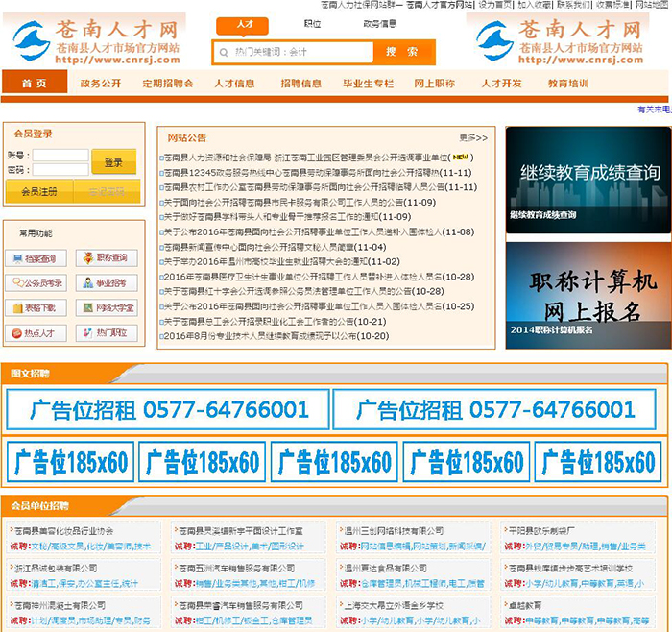This screenshot has height=632, width=672.
Task: Open 卓越教育 company listing
Action: point(525,605)
